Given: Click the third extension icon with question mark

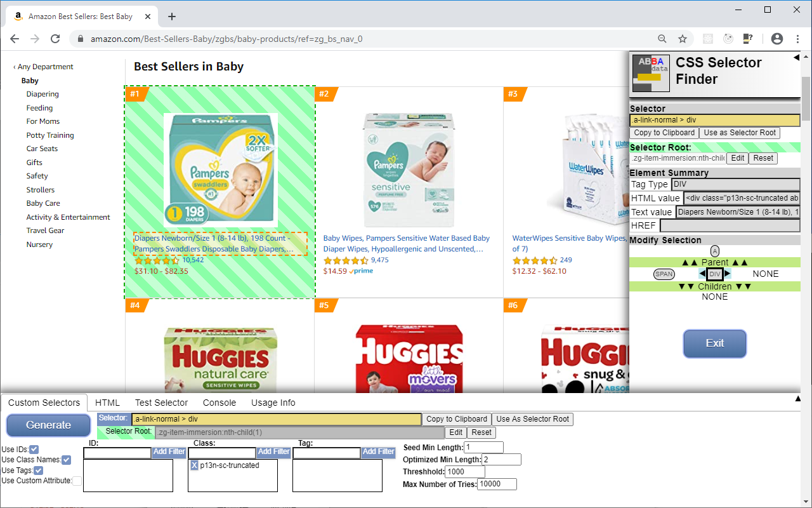Looking at the screenshot, I should click(748, 39).
